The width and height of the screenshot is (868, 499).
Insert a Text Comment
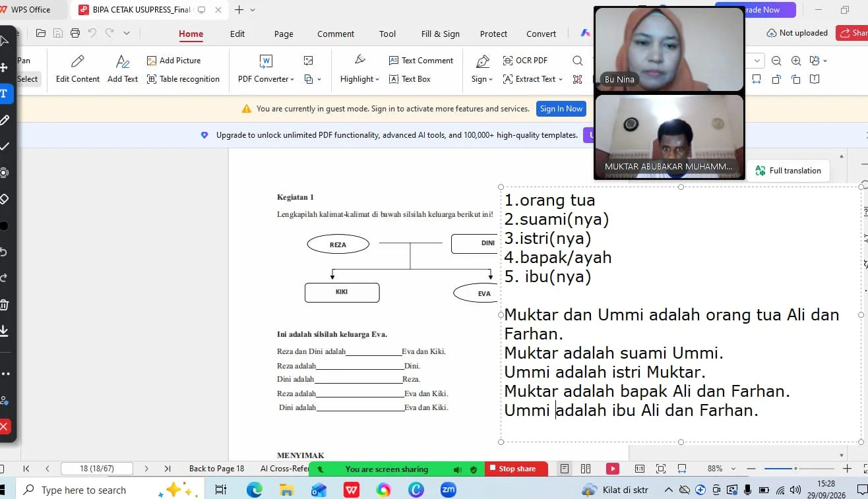coord(421,60)
